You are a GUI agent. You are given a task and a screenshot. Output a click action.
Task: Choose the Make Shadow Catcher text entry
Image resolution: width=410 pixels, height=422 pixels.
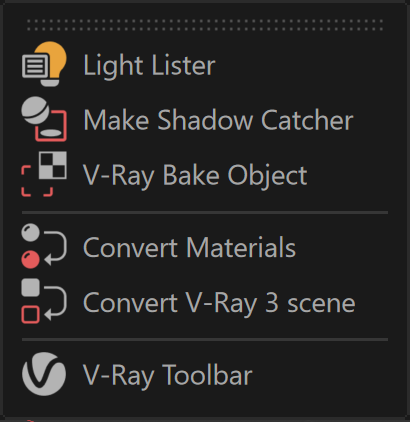point(218,120)
